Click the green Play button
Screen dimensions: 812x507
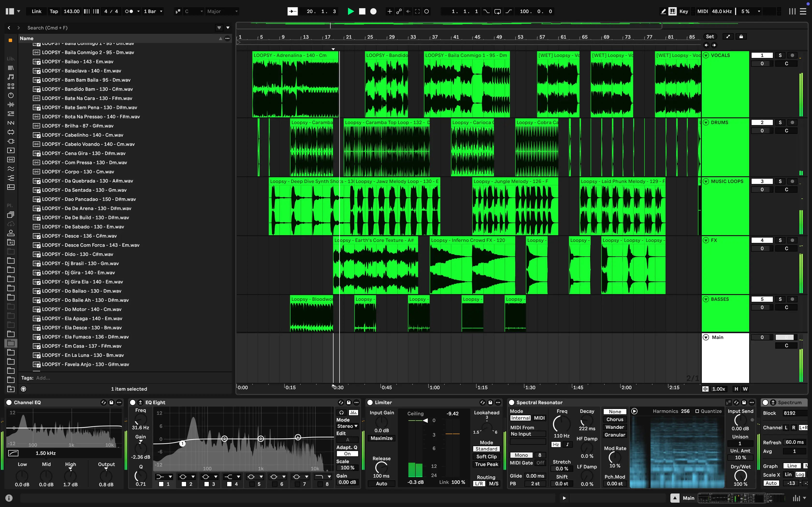pos(351,11)
